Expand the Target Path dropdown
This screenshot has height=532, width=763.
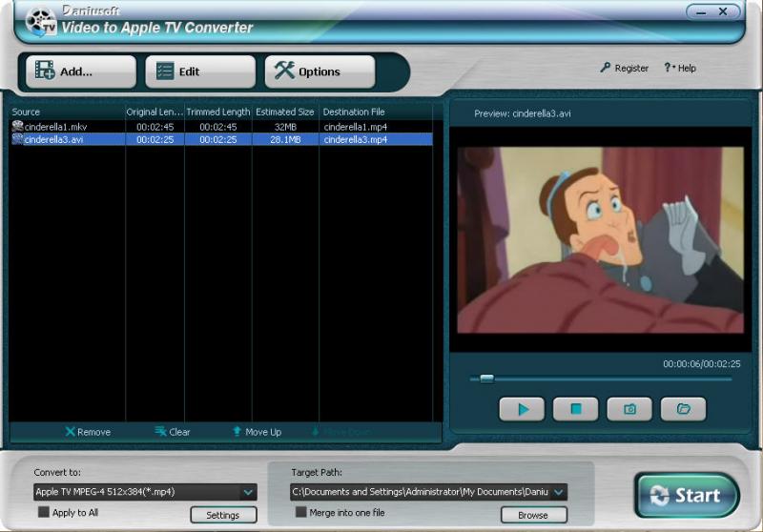tap(559, 492)
